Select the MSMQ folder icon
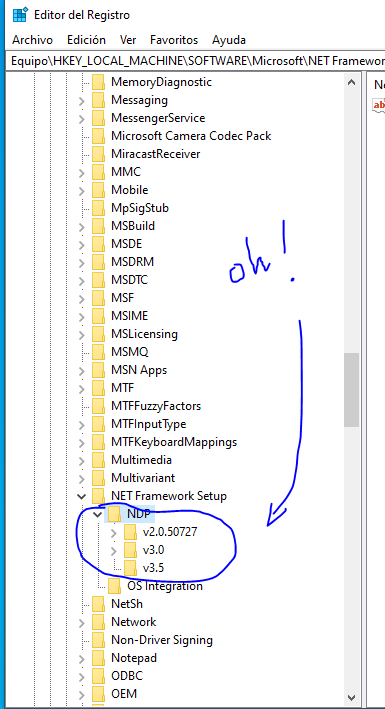This screenshot has height=709, width=385. [x=98, y=352]
